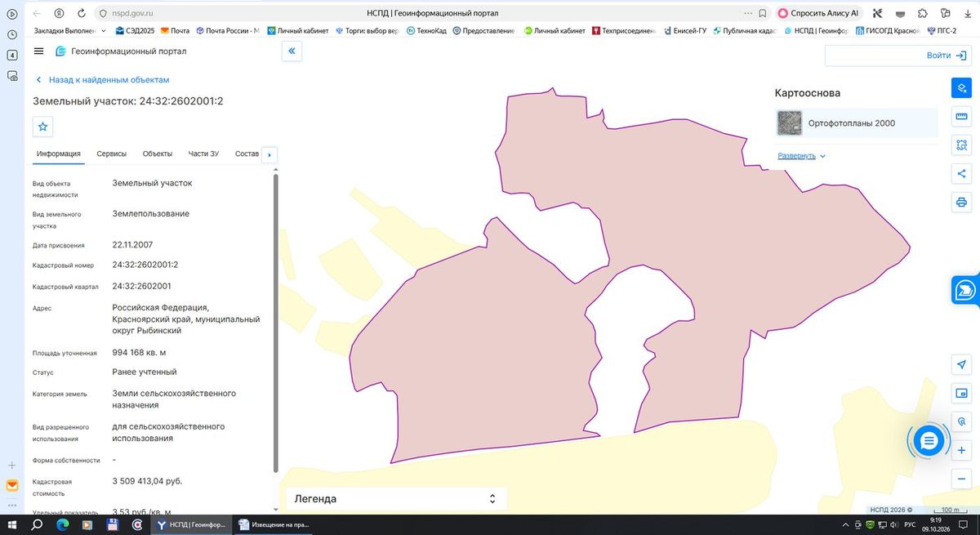Viewport: 980px width, 535px height.
Task: Zoom out on the map
Action: [x=961, y=479]
